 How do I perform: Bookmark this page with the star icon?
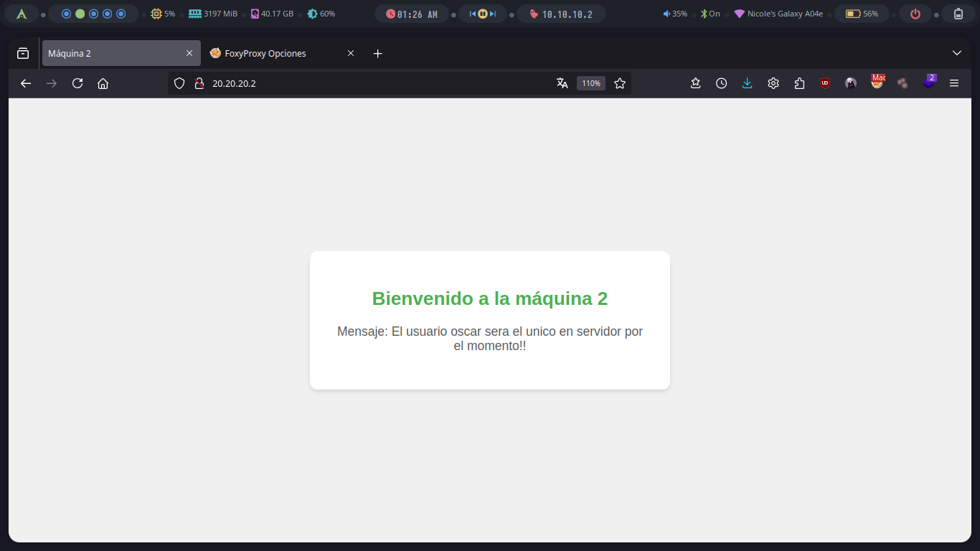620,83
